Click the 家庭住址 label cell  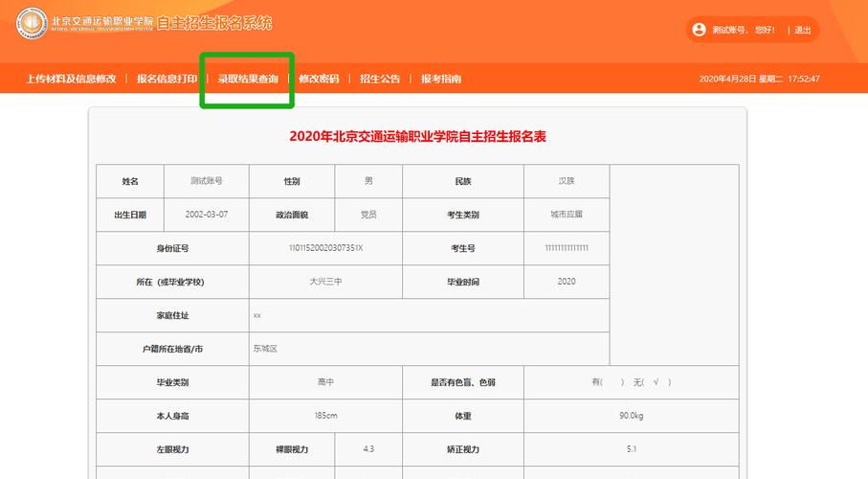tap(172, 315)
